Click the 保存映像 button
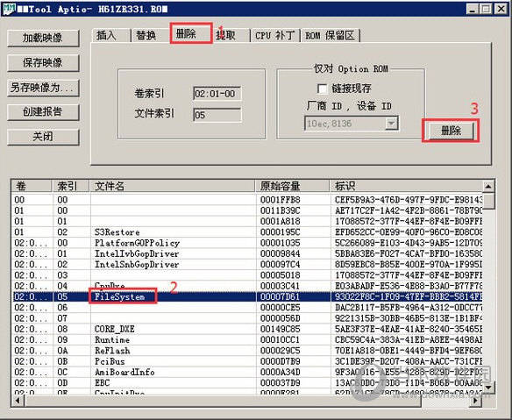The height and width of the screenshot is (420, 512). pos(43,63)
